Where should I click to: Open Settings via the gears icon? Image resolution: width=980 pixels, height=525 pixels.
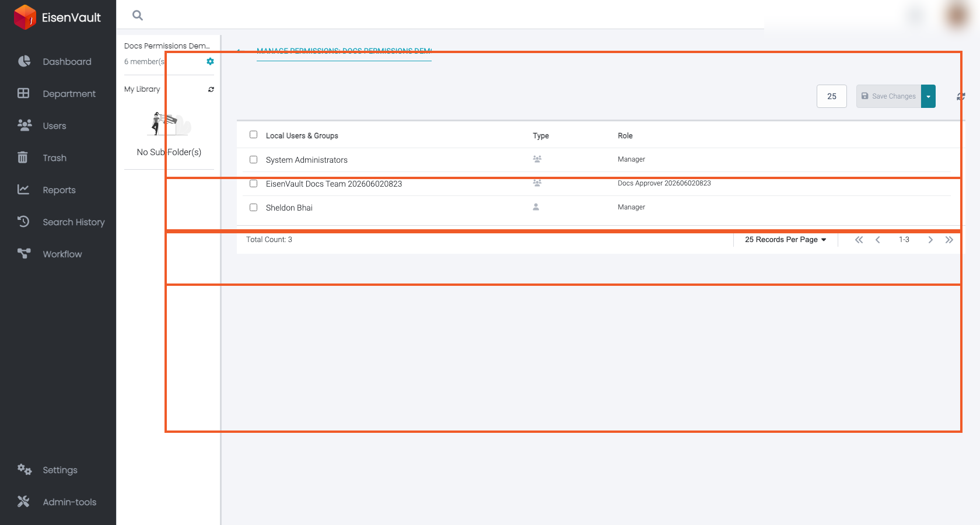(x=24, y=470)
